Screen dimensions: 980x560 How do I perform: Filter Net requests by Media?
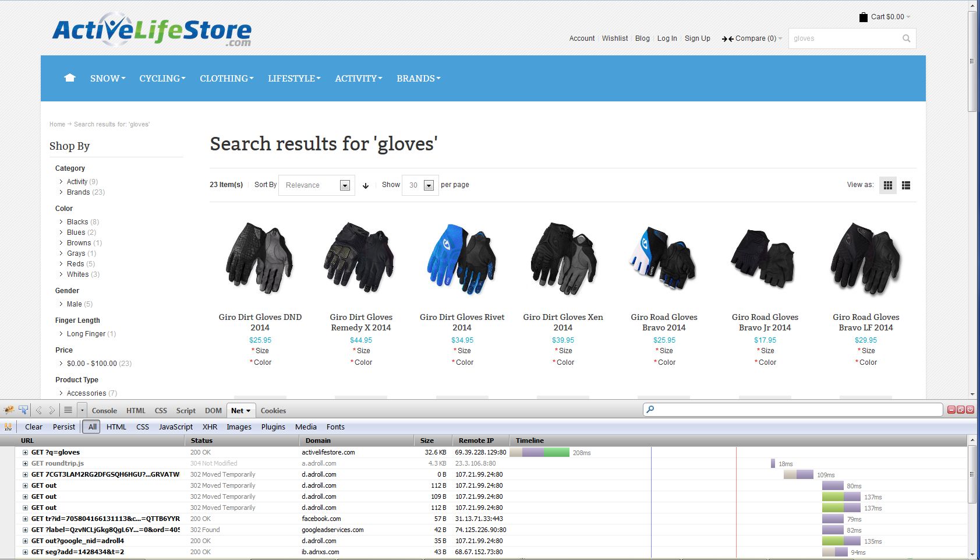(306, 427)
